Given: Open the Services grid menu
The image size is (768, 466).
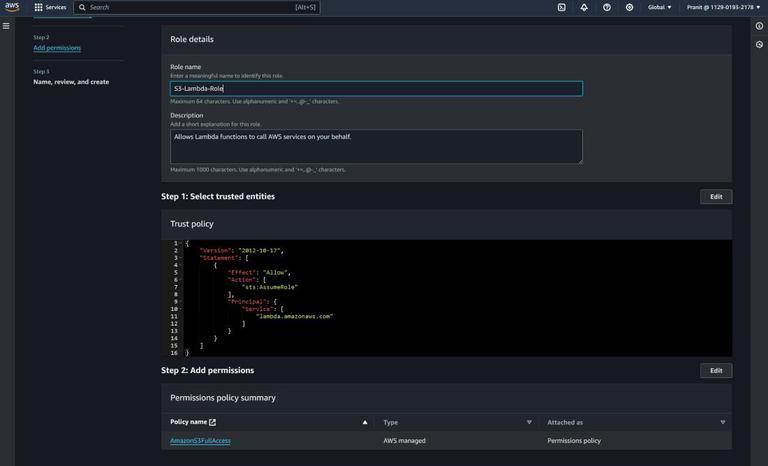Looking at the screenshot, I should click(x=38, y=7).
